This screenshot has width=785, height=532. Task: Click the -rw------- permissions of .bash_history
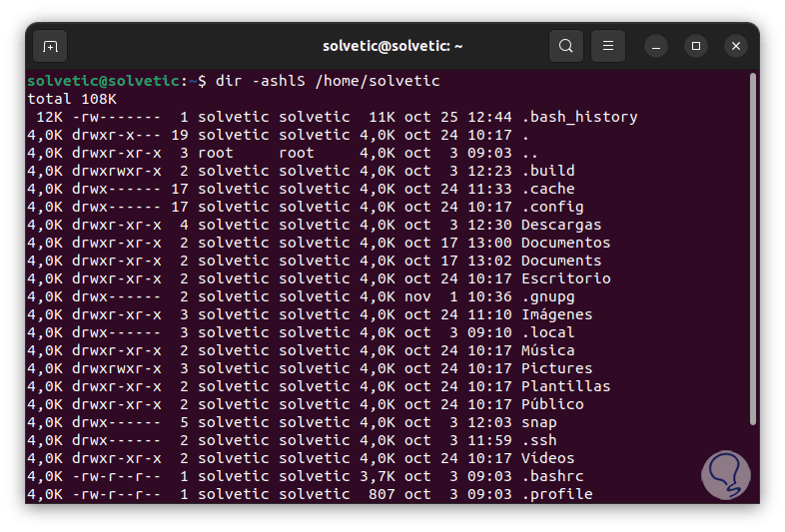(117, 117)
